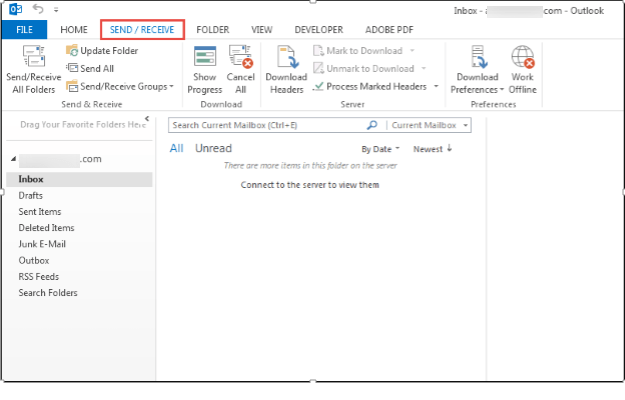Viewport: 625px width, 400px height.
Task: Open the ADOBE PDF tab
Action: [389, 29]
